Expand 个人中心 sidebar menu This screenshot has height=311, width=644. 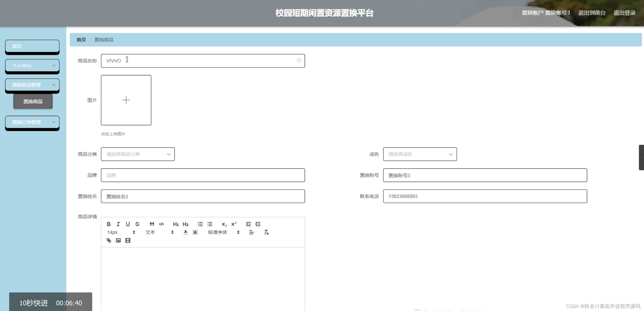pyautogui.click(x=32, y=65)
